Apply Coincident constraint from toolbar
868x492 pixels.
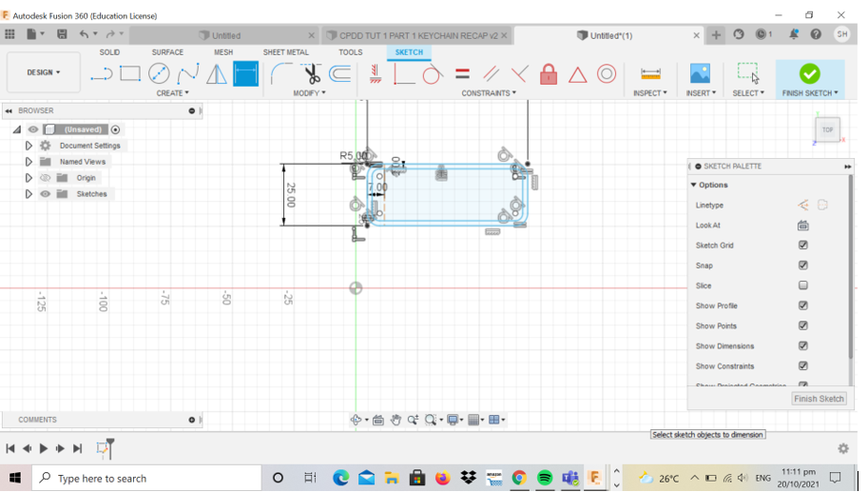pyautogui.click(x=403, y=73)
